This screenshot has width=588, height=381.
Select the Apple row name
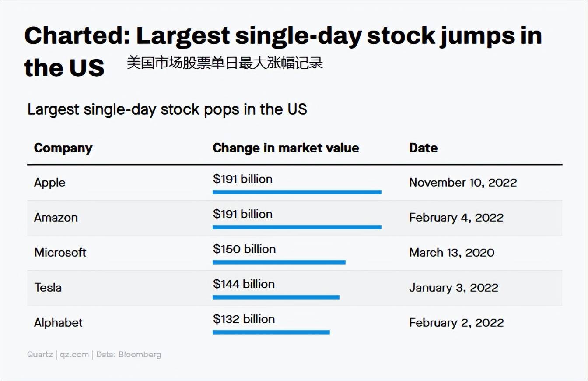[49, 183]
